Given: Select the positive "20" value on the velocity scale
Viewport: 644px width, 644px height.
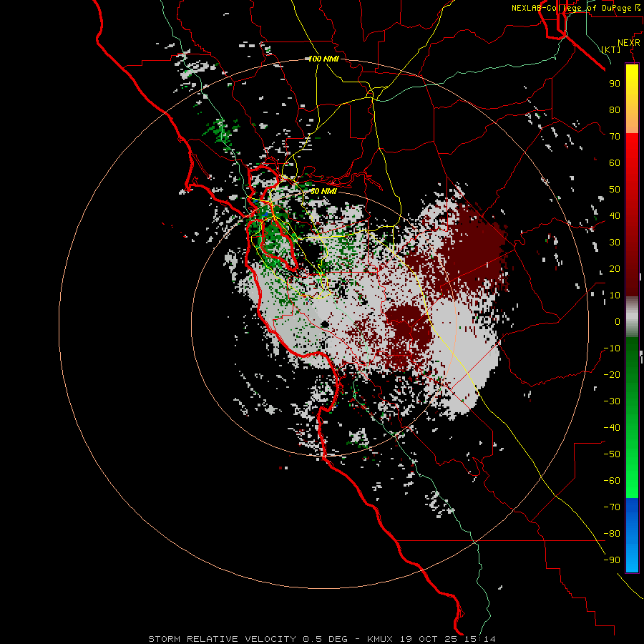Looking at the screenshot, I should pos(615,269).
